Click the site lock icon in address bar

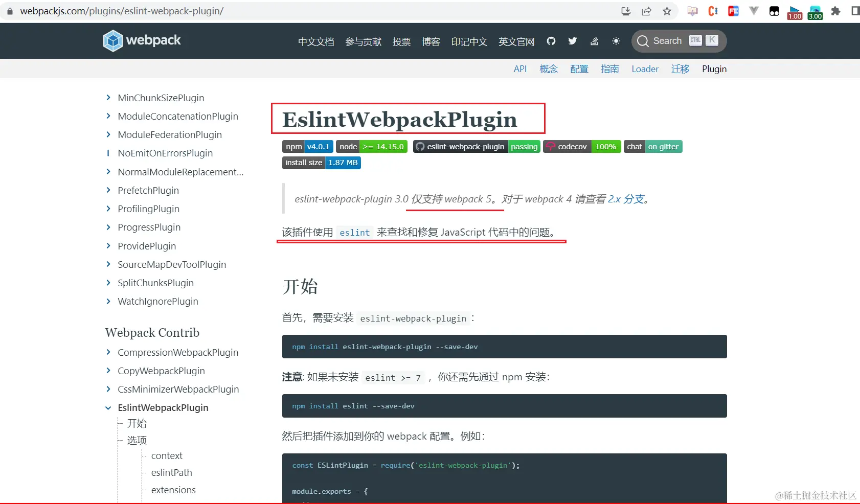[10, 11]
